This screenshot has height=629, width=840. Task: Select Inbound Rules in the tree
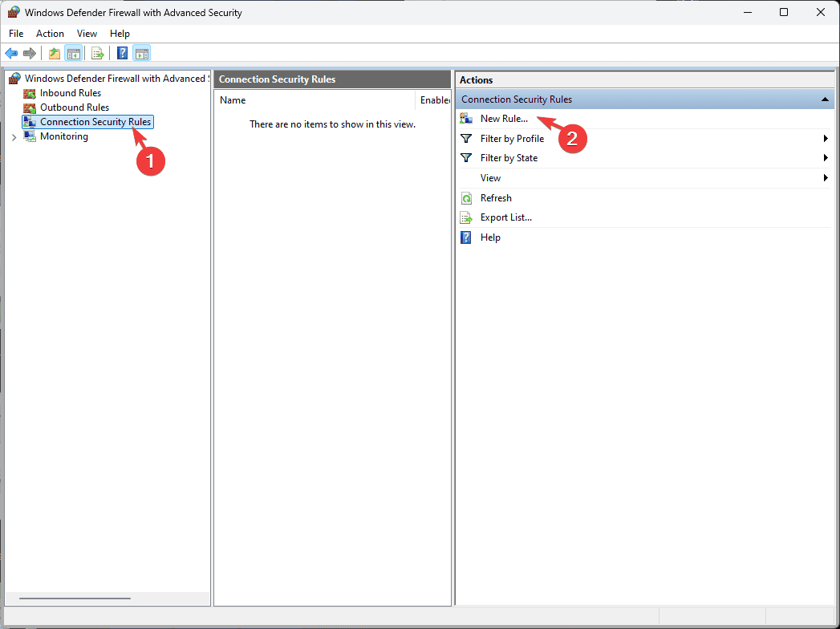coord(70,93)
